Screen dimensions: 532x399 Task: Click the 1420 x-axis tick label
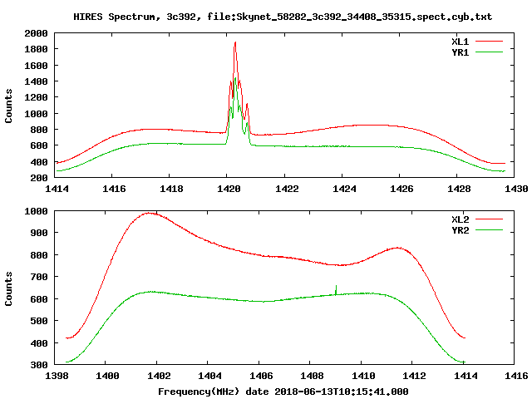pyautogui.click(x=229, y=189)
